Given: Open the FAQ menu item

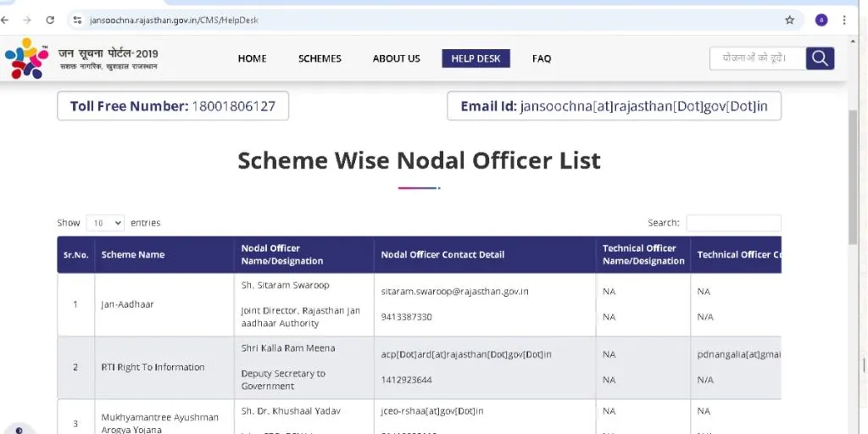Looking at the screenshot, I should [542, 58].
